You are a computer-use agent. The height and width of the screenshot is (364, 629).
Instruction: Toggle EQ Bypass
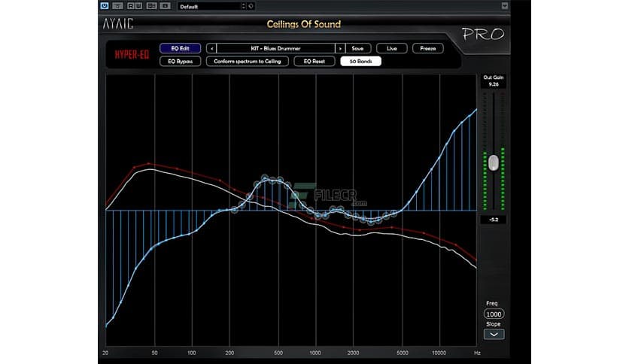click(x=180, y=62)
